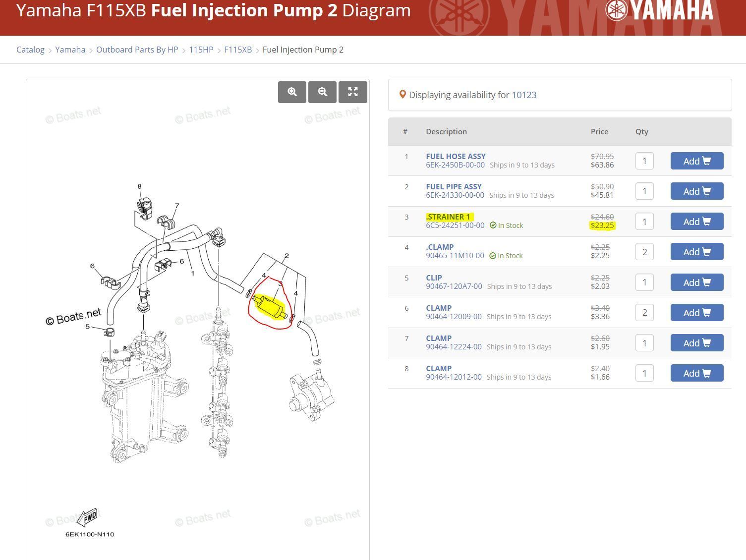Expand the breadcrumb arrow after Catalog
This screenshot has height=560, width=746.
point(49,50)
